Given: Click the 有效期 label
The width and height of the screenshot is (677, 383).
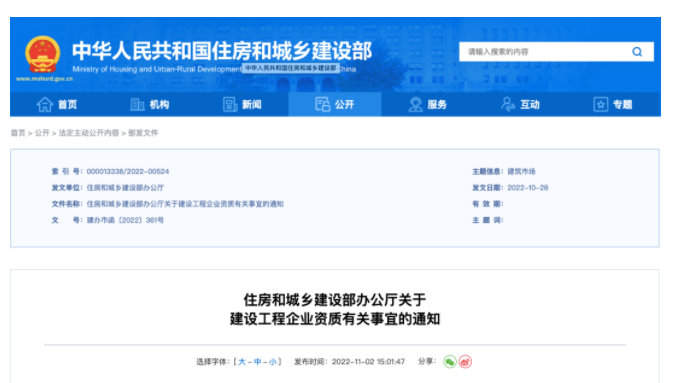Looking at the screenshot, I should point(487,204).
